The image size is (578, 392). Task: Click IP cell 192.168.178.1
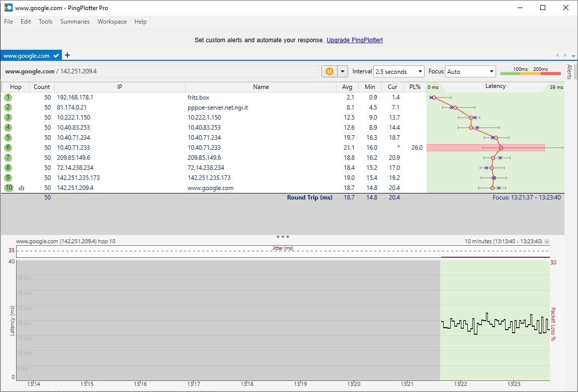75,97
